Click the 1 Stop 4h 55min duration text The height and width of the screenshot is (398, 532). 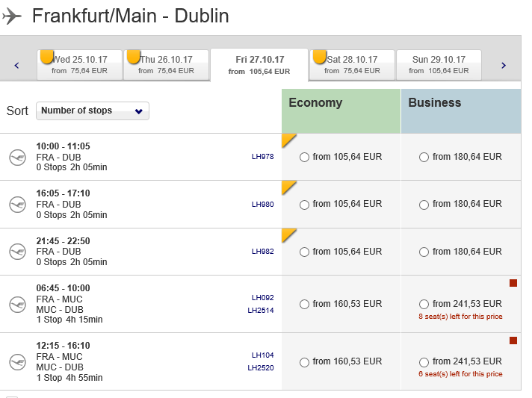[x=69, y=378]
